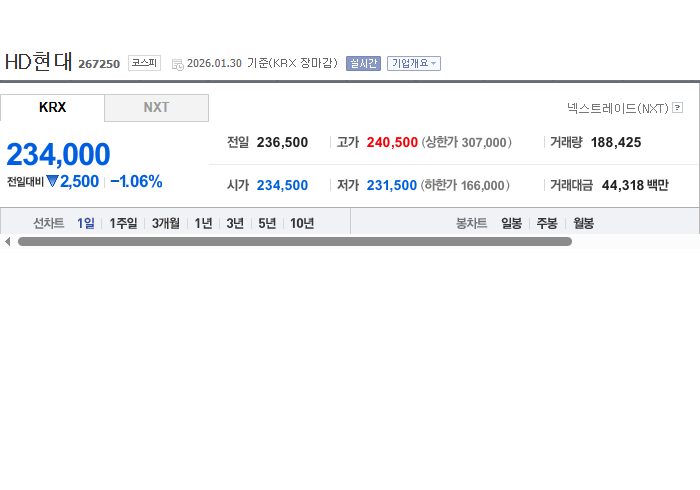700x490 pixels.
Task: Show the 월봉 candlestick chart
Action: [x=583, y=223]
